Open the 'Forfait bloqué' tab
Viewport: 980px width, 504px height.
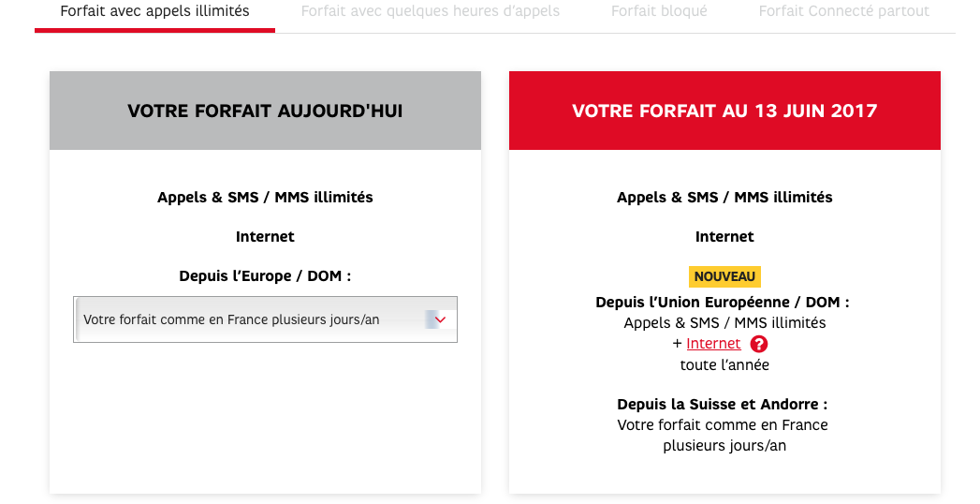click(659, 12)
